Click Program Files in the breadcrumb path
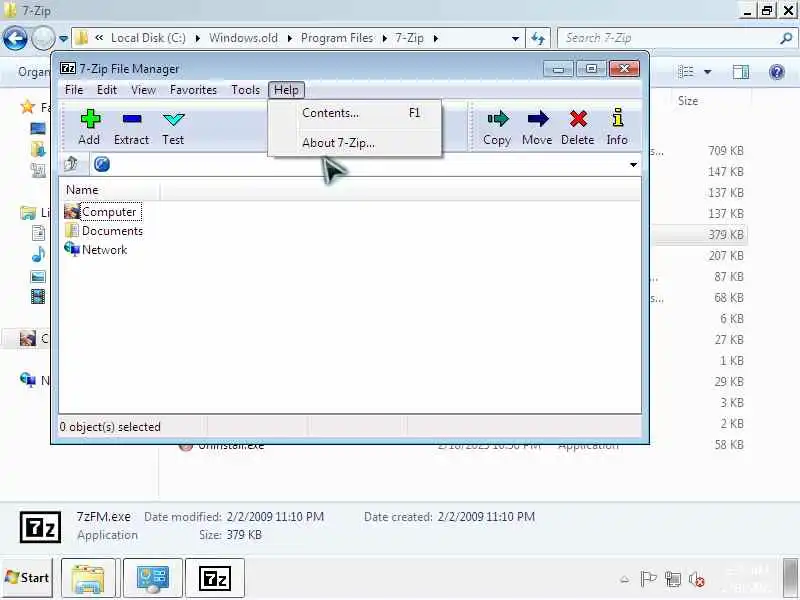This screenshot has width=800, height=600. point(337,38)
